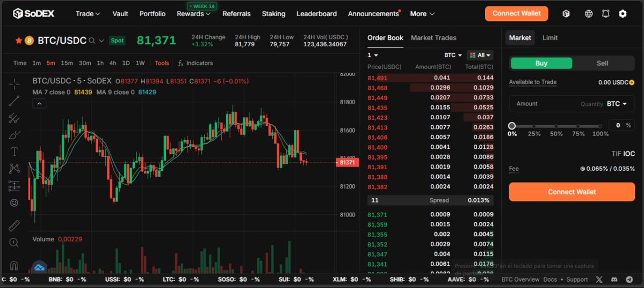This screenshot has width=644, height=288.
Task: Set amount slider to 50%
Action: pyautogui.click(x=556, y=127)
